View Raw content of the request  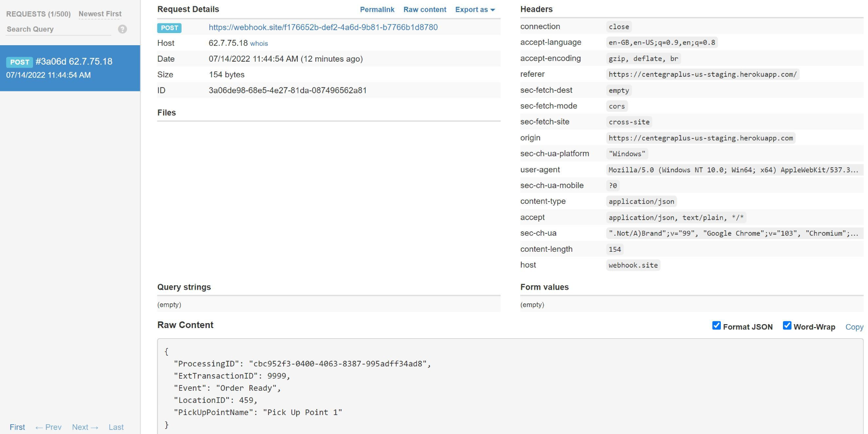[425, 10]
